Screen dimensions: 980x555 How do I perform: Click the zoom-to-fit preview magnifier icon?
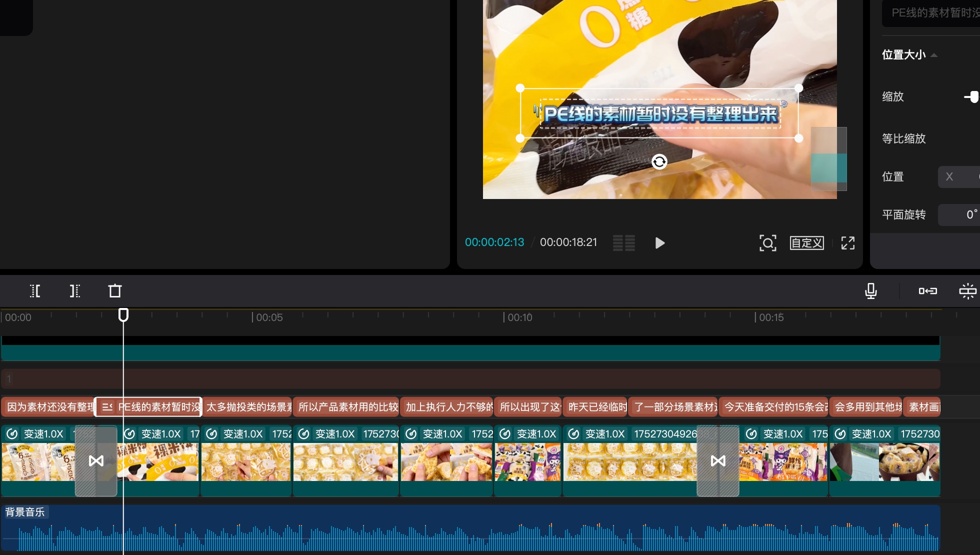767,243
